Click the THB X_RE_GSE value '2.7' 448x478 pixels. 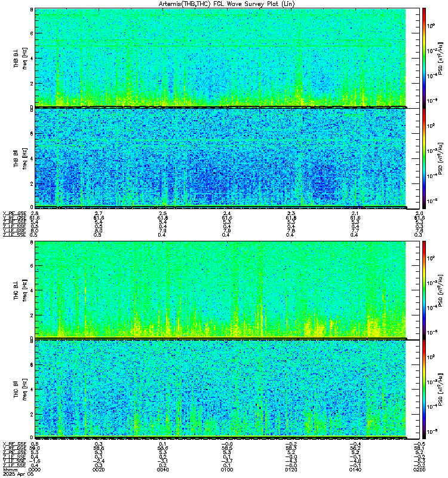[x=99, y=213]
